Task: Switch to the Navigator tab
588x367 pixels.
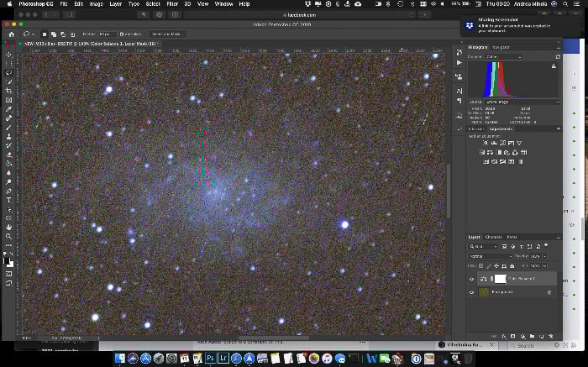Action: pyautogui.click(x=501, y=47)
